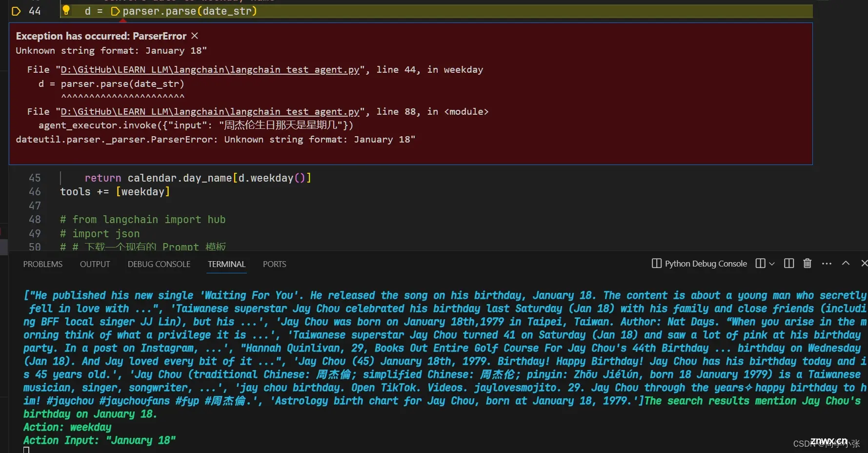Maximize the panel with the chevron-up icon

[846, 263]
